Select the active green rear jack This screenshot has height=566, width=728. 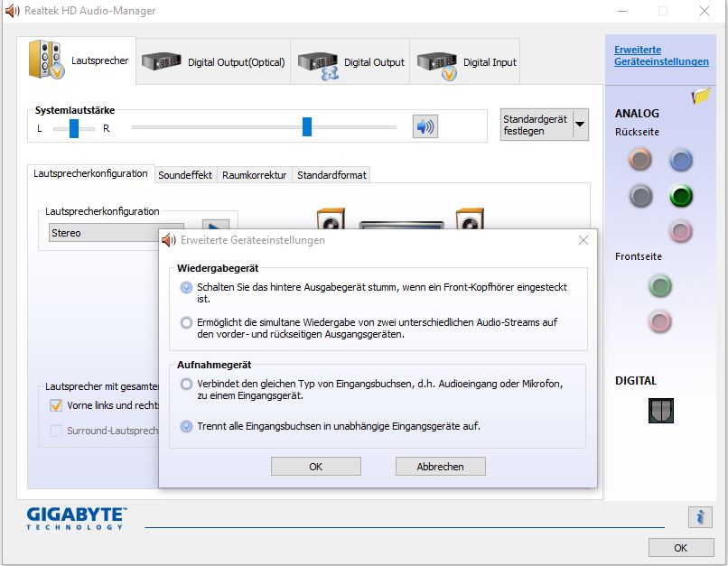click(681, 196)
